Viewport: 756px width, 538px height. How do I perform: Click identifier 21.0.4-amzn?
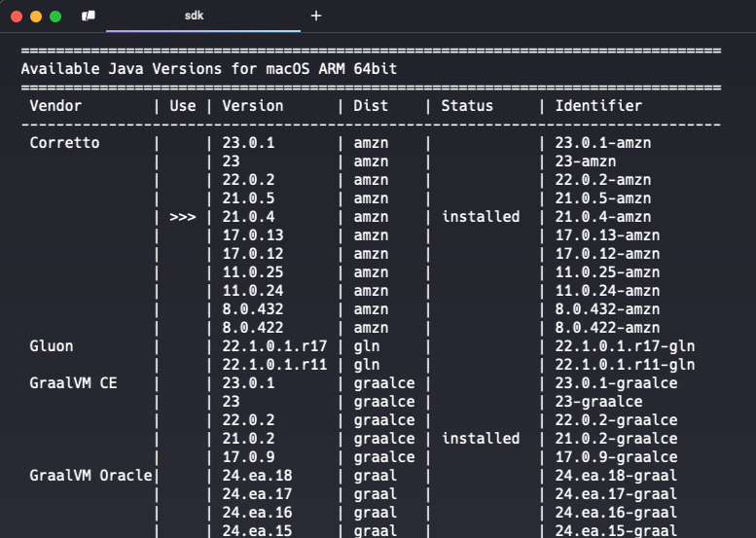(x=602, y=216)
